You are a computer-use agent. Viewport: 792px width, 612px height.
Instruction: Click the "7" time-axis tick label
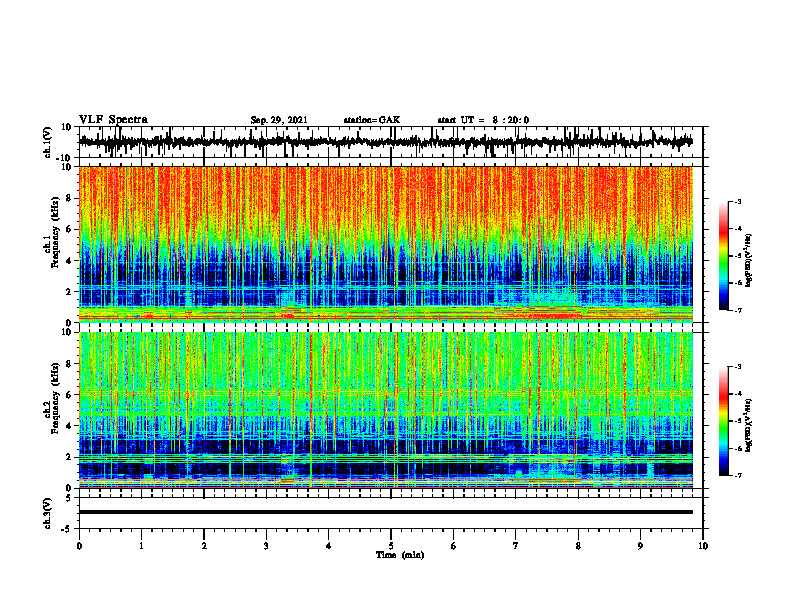(x=516, y=546)
